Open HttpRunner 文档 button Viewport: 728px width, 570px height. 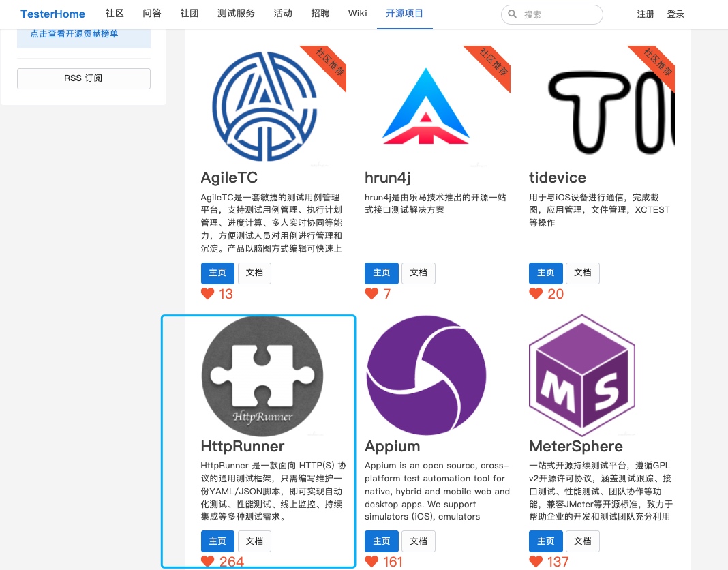pyautogui.click(x=254, y=541)
